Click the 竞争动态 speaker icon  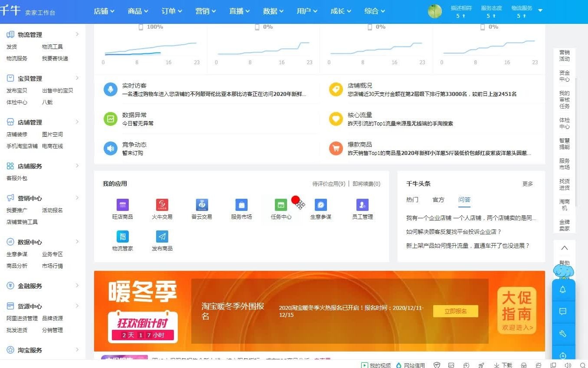(x=111, y=148)
